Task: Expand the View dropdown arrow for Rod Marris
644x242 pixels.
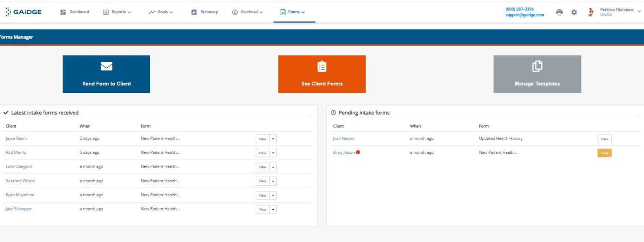Action: pyautogui.click(x=273, y=153)
